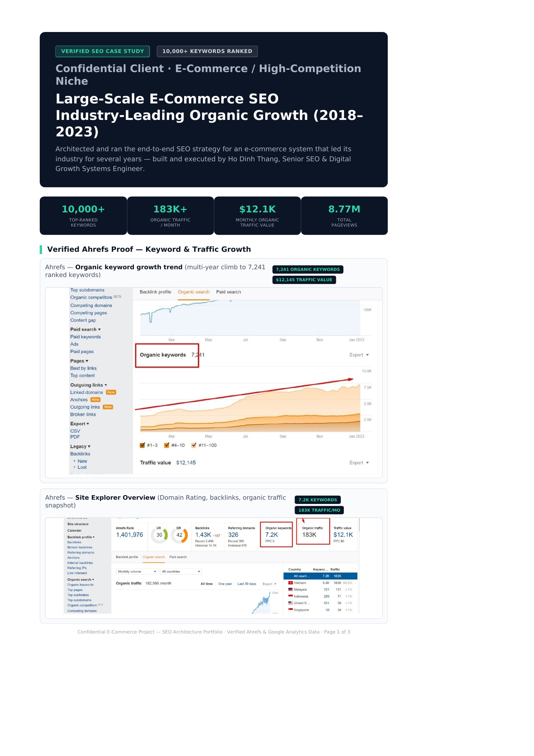Viewport: 534px width, 756px height.
Task: Toggle the #4–10 positions checkbox
Action: pos(167,445)
